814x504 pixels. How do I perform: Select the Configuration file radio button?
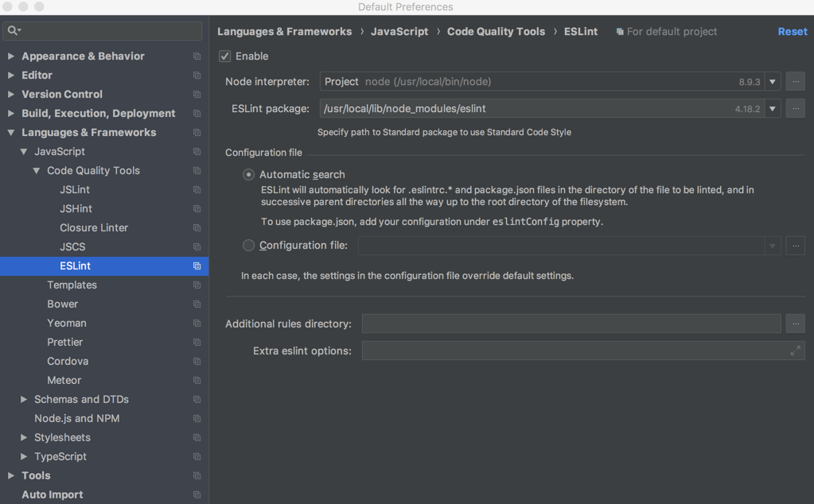(x=249, y=246)
